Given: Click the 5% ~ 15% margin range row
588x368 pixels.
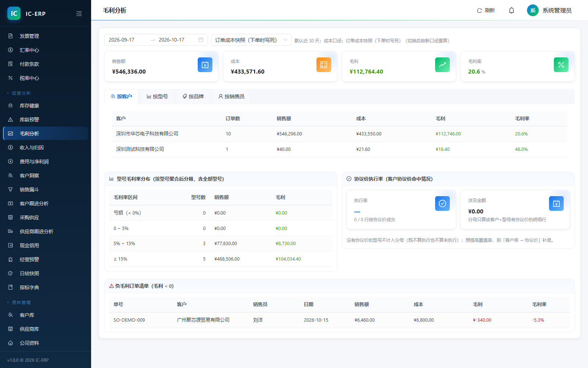Looking at the screenshot, I should click(x=221, y=244).
